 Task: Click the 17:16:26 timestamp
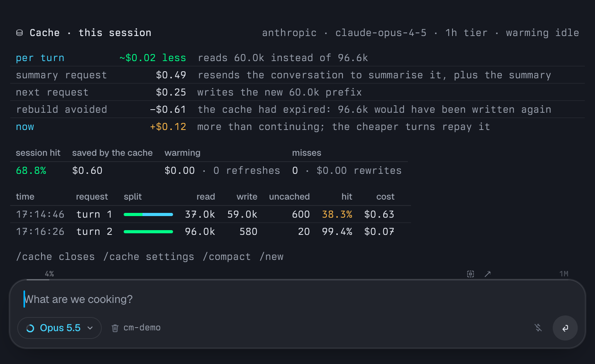pos(40,232)
